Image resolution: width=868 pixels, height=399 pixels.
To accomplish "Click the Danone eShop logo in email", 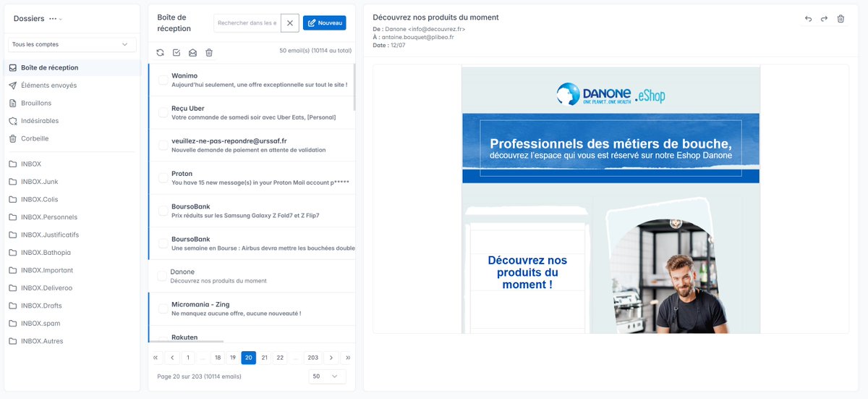I will tap(610, 93).
